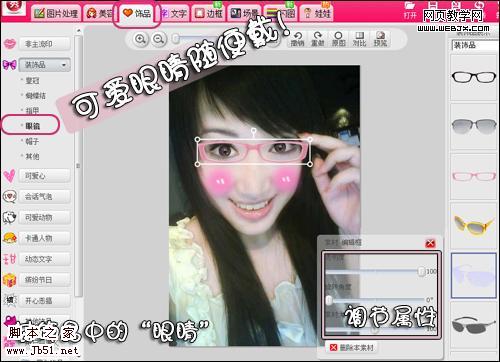Viewport: 500px width, 362px height.
Task: Choose the pink framed glasses thumbnail
Action: point(474,176)
